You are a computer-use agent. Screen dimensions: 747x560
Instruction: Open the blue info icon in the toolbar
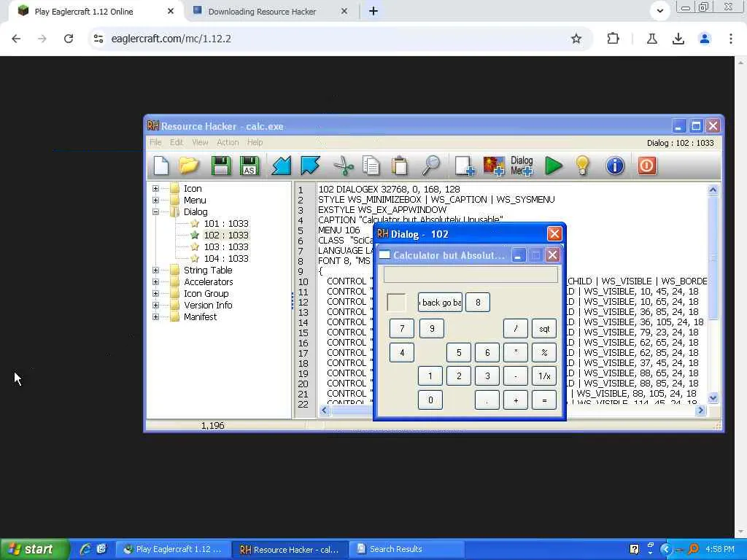[614, 166]
